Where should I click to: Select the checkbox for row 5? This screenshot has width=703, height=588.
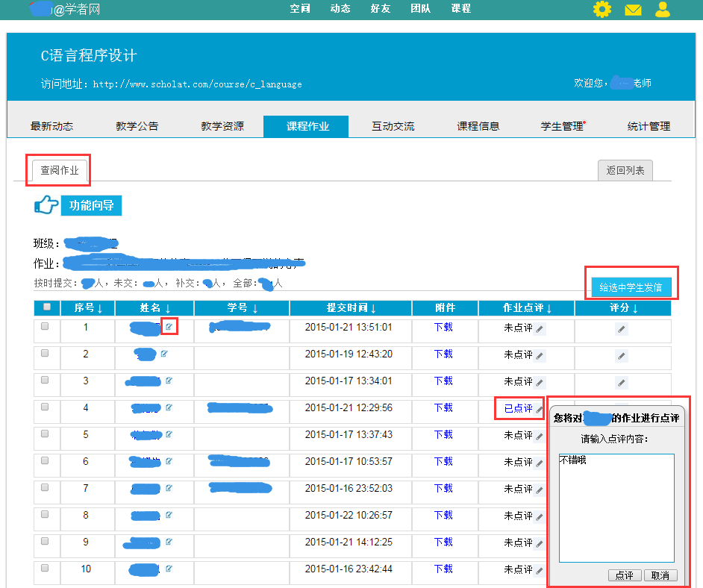pyautogui.click(x=45, y=434)
